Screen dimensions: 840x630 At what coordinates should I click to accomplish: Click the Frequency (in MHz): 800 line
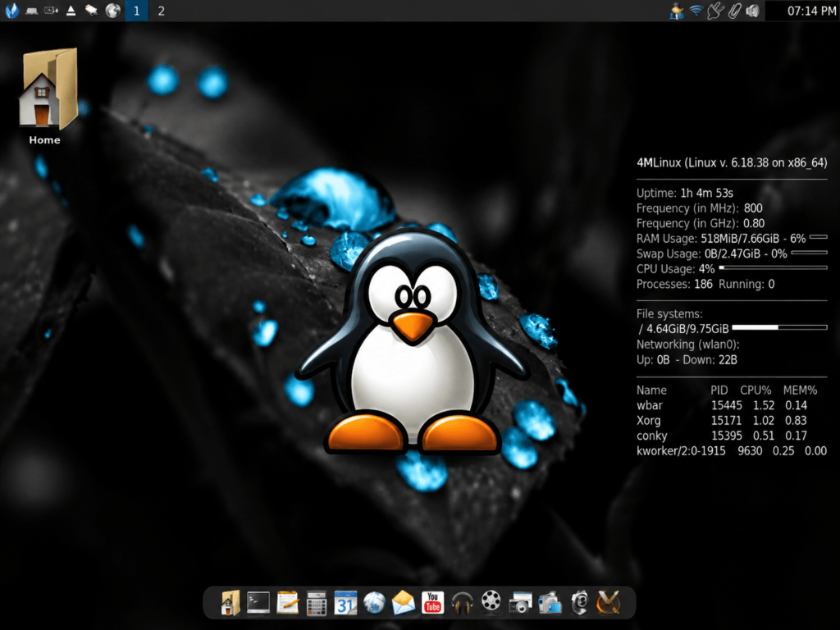tap(699, 208)
